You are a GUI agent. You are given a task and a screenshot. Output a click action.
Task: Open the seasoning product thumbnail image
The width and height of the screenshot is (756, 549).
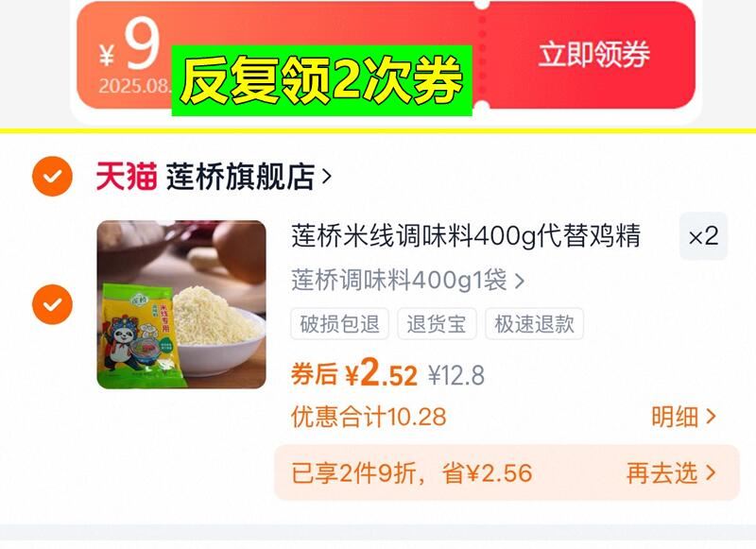[x=181, y=304]
